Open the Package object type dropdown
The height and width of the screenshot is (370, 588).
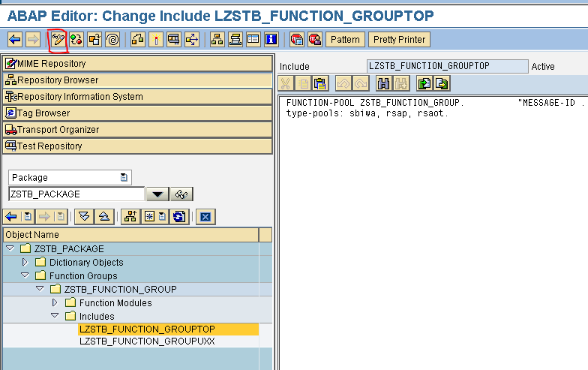click(70, 177)
